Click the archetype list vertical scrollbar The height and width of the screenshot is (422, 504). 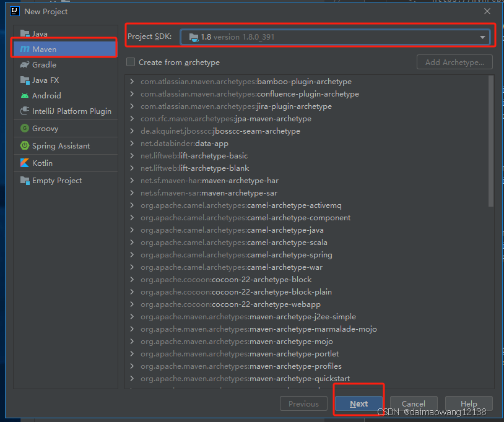[x=490, y=141]
